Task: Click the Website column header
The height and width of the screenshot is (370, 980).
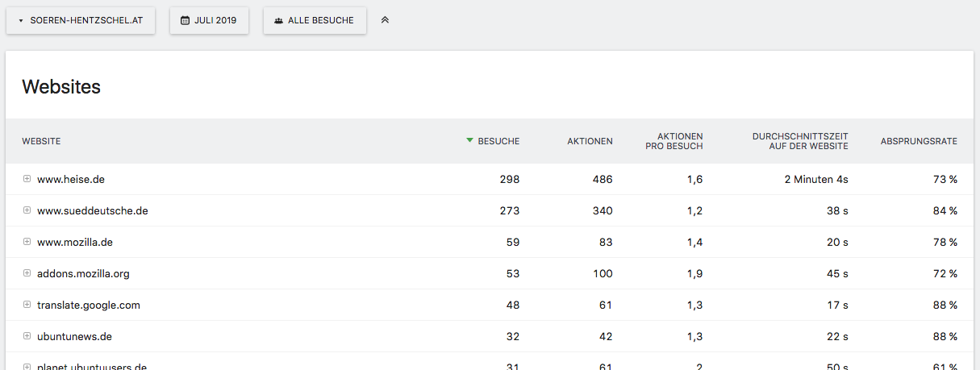Action: (x=41, y=141)
